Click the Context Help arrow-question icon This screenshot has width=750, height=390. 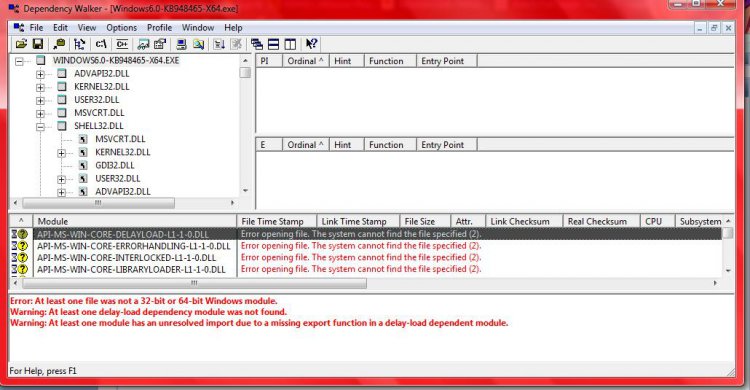311,44
